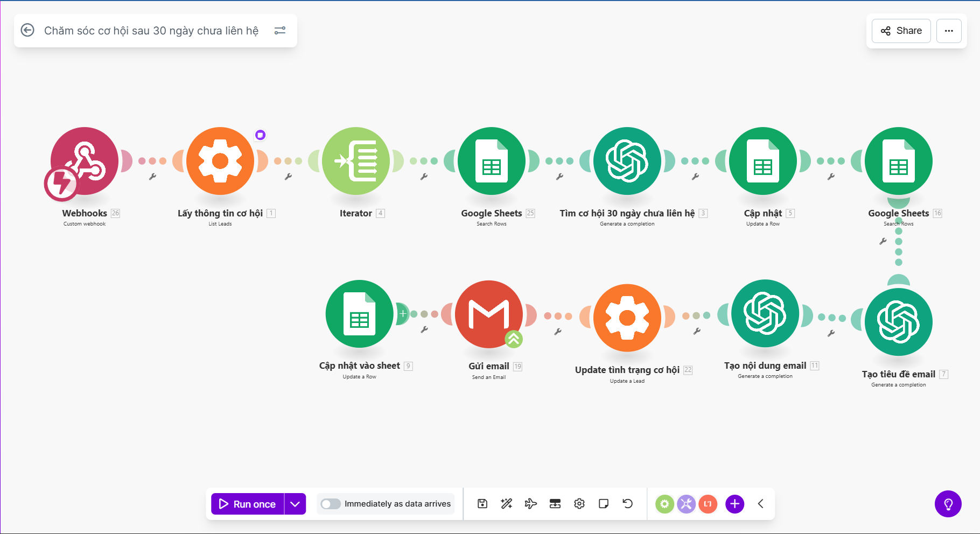This screenshot has height=534, width=980.
Task: Click the green flow control tools icon
Action: click(x=665, y=504)
